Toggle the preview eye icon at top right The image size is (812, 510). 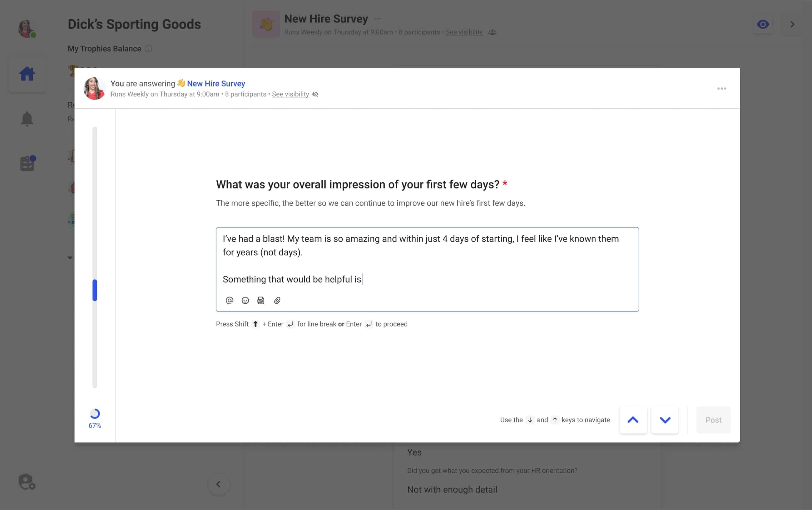click(763, 24)
